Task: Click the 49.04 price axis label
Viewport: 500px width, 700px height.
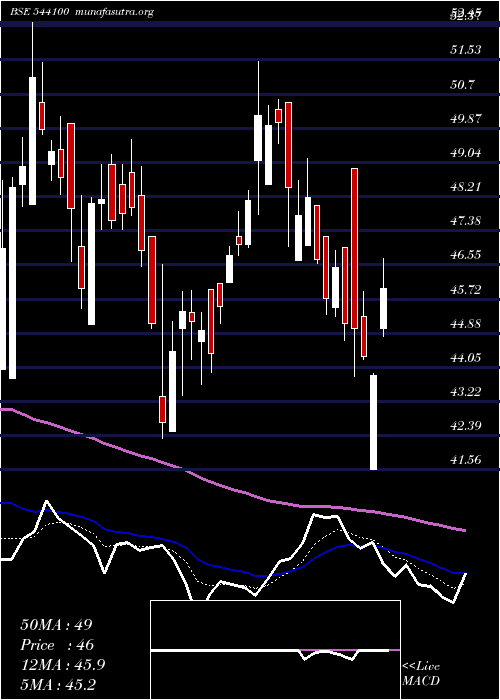Action: 466,153
